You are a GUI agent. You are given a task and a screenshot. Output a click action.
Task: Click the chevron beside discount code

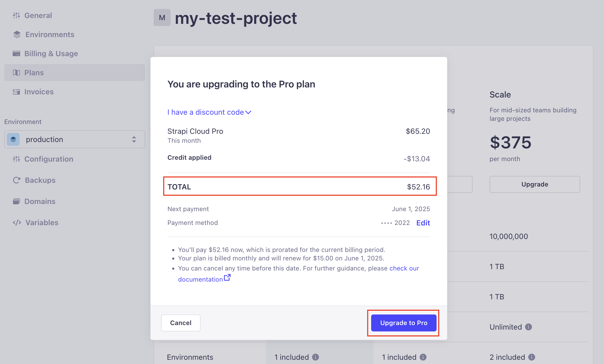[x=248, y=112]
